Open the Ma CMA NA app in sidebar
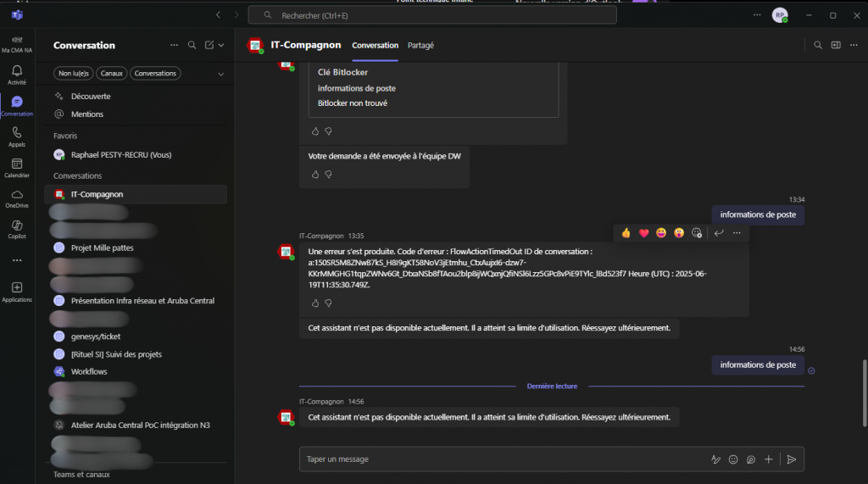Screen dimensions: 868x484 click(17, 44)
